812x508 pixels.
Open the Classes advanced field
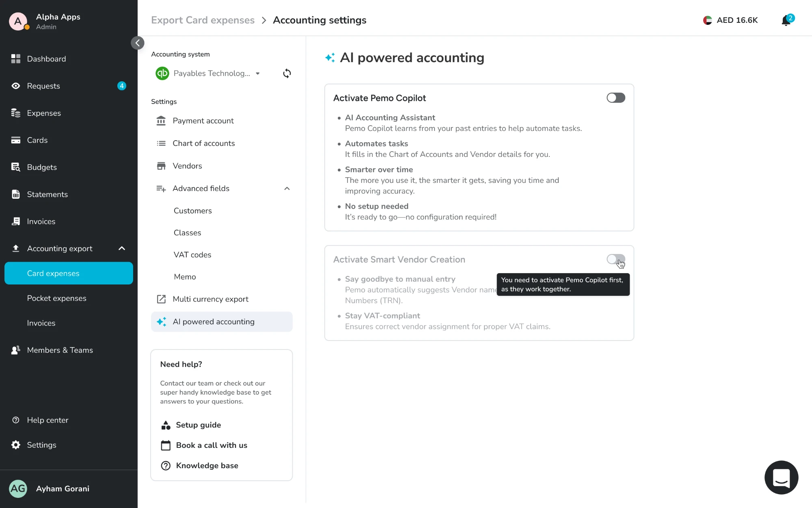188,233
